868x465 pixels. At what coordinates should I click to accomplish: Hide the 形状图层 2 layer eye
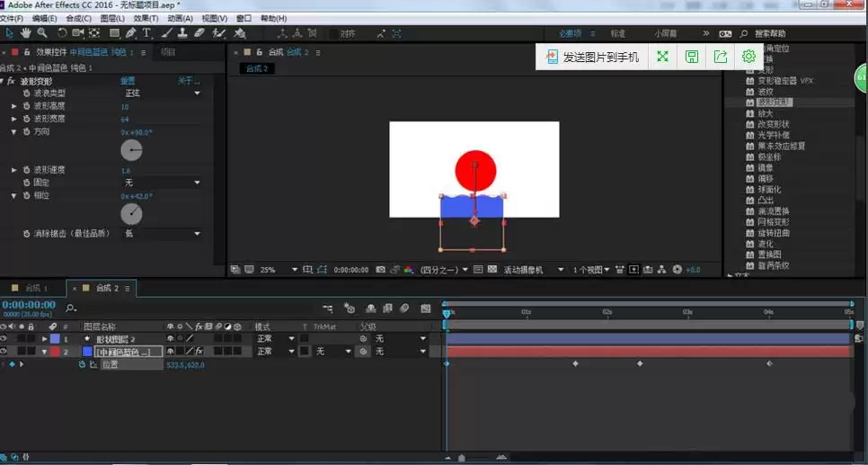[4, 339]
